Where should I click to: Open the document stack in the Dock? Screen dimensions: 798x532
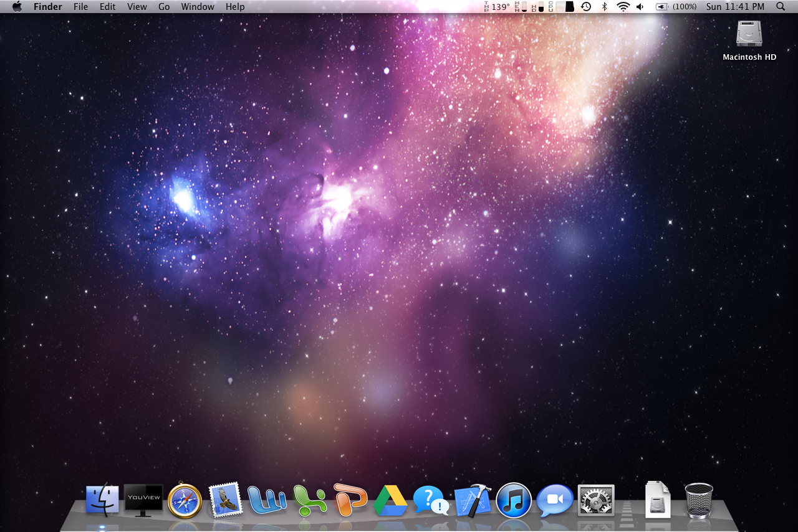[x=658, y=500]
